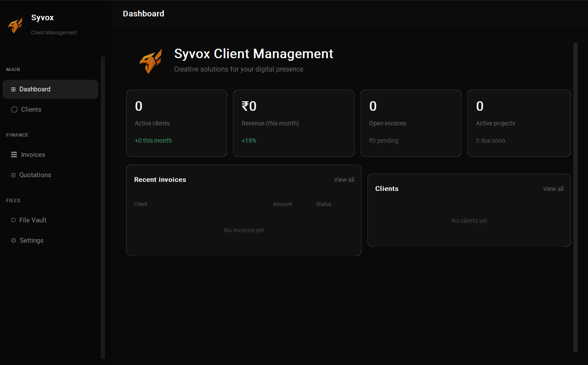Image resolution: width=588 pixels, height=365 pixels.
Task: Select the Dashboard grid icon in sidebar
Action: click(x=13, y=89)
